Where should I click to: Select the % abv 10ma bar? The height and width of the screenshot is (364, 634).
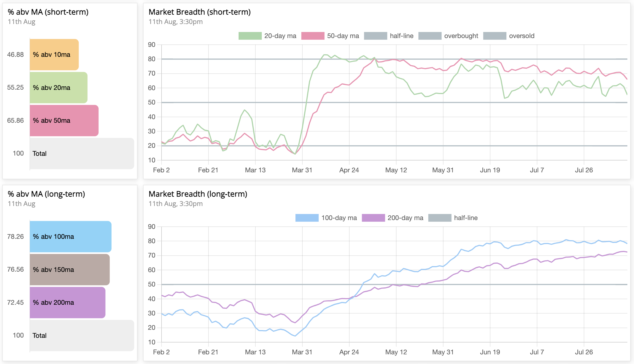click(x=54, y=55)
